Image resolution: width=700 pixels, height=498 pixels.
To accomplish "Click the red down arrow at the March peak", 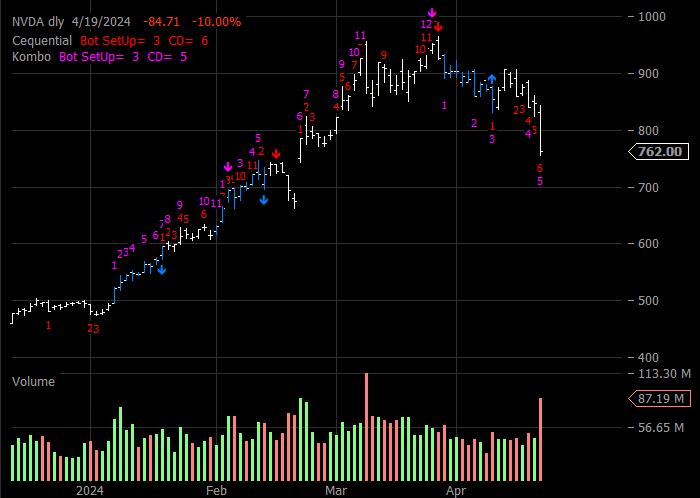I will click(438, 26).
